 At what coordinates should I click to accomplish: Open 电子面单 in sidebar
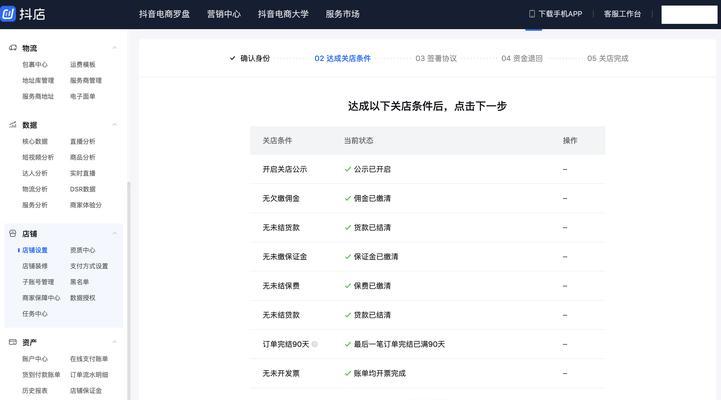point(83,96)
